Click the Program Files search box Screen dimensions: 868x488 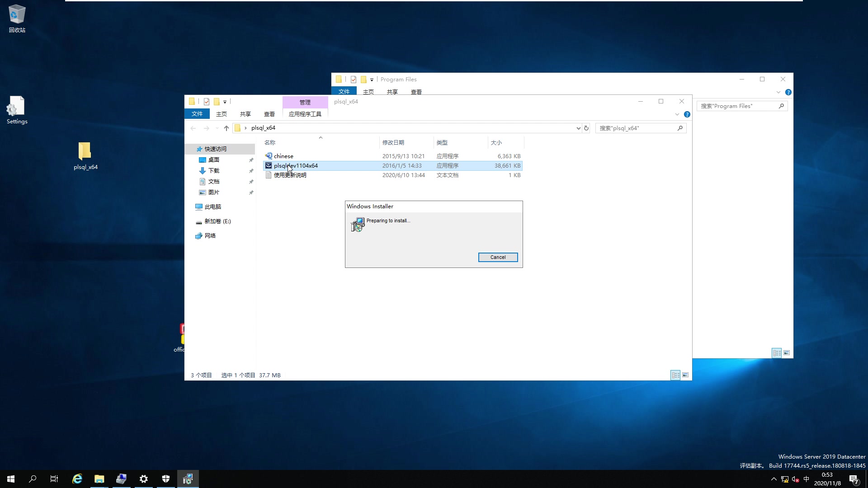tap(742, 106)
